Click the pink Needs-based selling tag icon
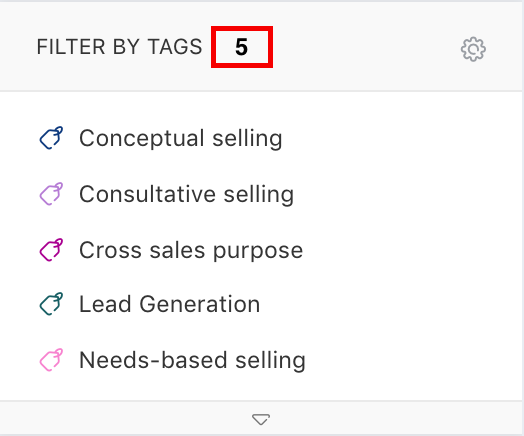 point(51,360)
